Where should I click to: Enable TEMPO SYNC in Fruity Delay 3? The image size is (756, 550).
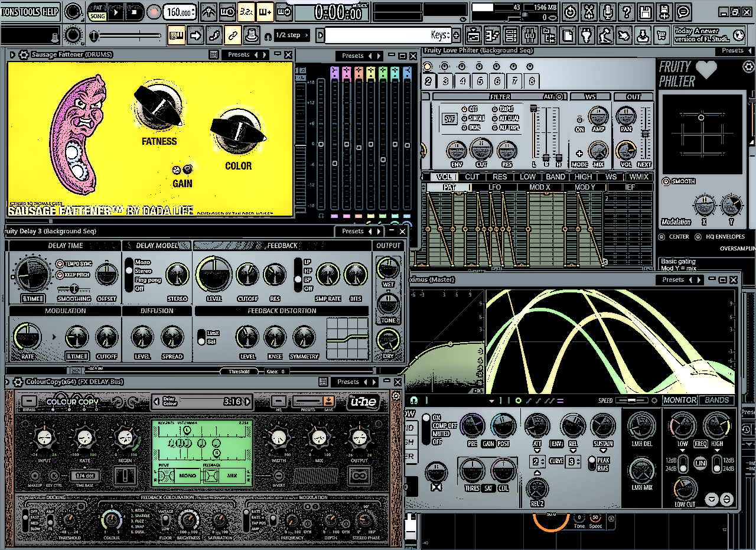(x=60, y=264)
